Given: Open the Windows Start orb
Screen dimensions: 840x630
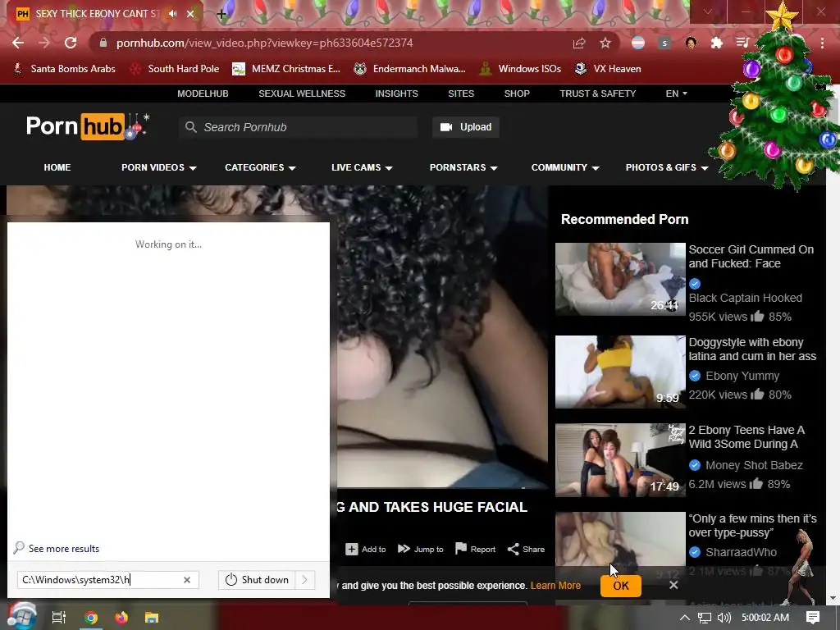Looking at the screenshot, I should coord(22,616).
